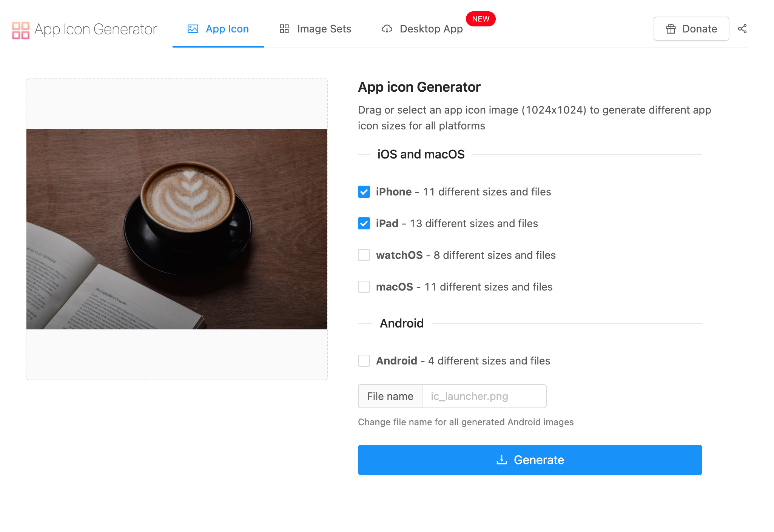
Task: Open the Desktop App tab
Action: [431, 29]
